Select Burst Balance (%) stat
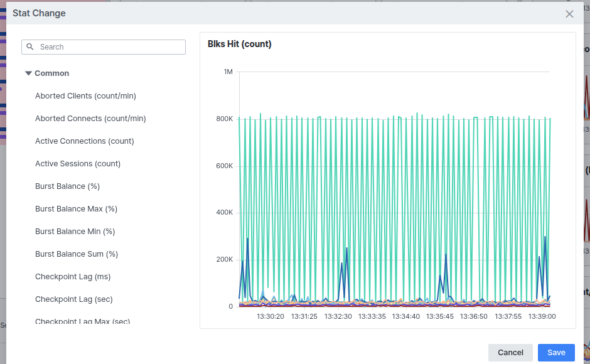Image resolution: width=590 pixels, height=364 pixels. pos(67,186)
